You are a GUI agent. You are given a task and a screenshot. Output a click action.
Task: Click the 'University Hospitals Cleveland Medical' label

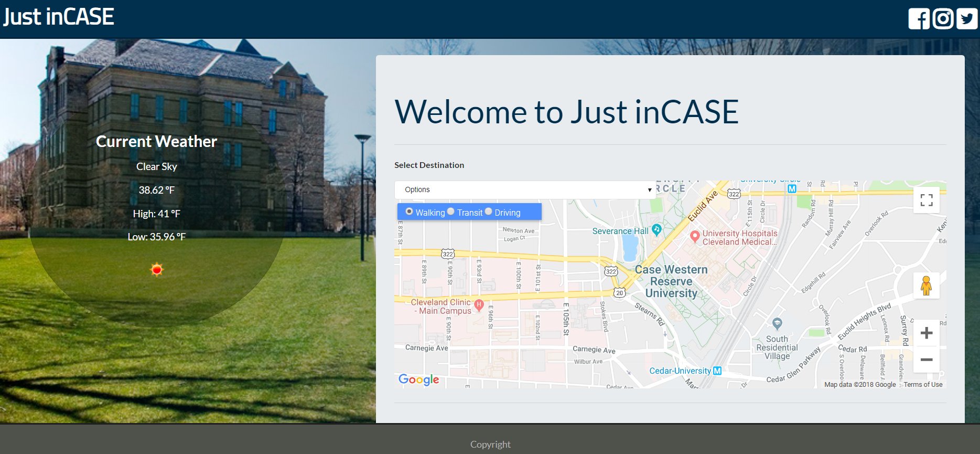[740, 237]
